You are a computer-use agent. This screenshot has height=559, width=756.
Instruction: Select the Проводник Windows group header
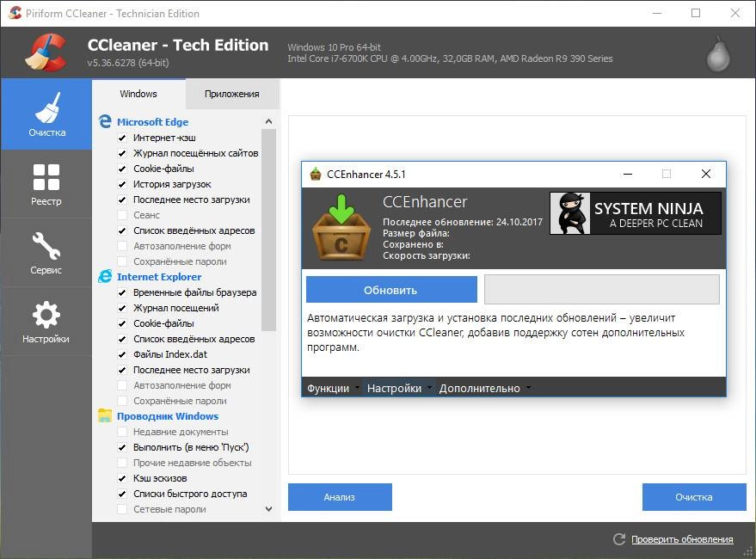pos(168,415)
